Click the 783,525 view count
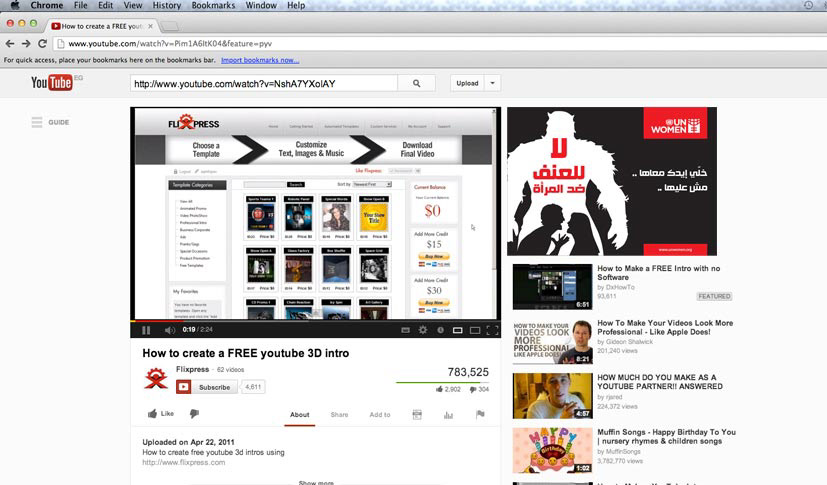Image resolution: width=827 pixels, height=485 pixels. click(x=468, y=372)
